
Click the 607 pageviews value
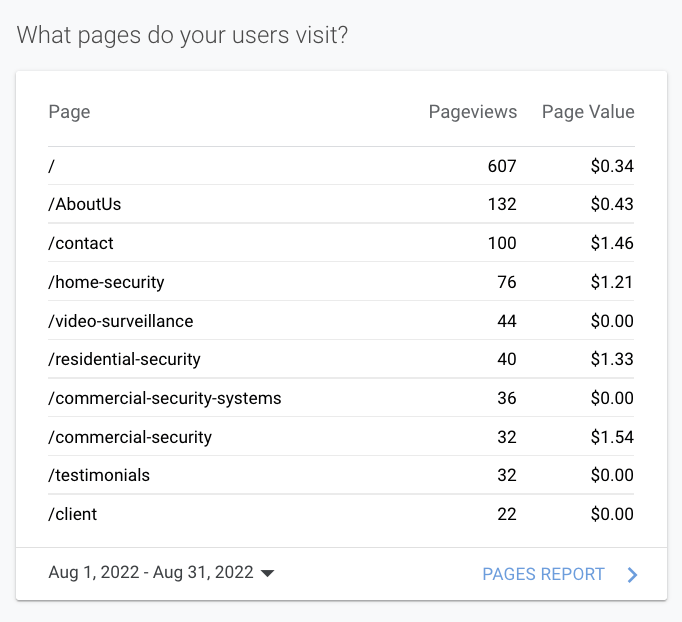pos(502,166)
